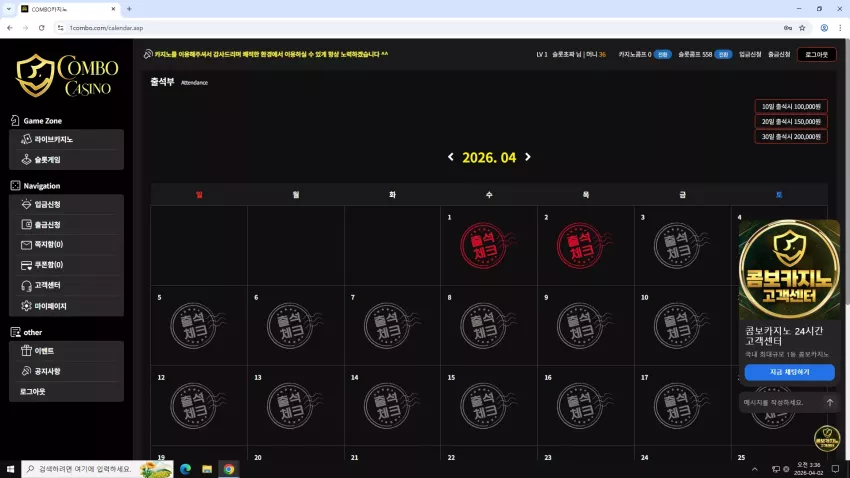Click the 출금신청 sidebar icon
Screen dimensions: 850x478
coord(26,224)
